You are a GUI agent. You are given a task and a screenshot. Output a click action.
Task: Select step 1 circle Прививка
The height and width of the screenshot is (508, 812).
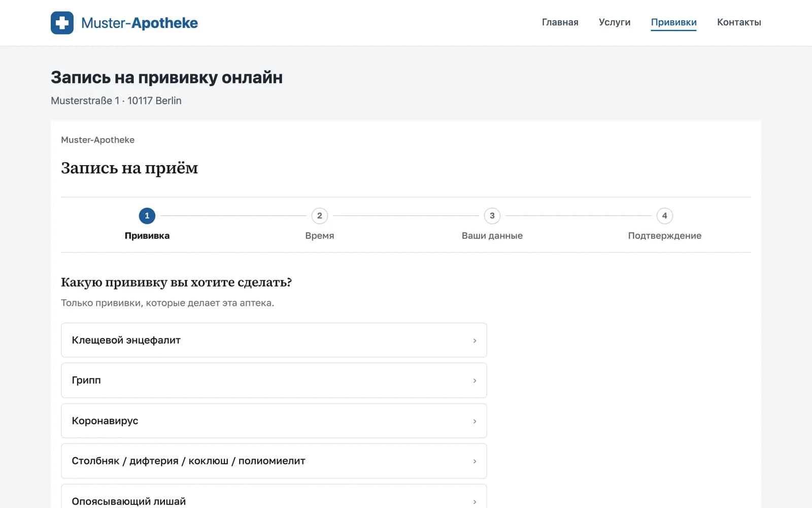(147, 215)
